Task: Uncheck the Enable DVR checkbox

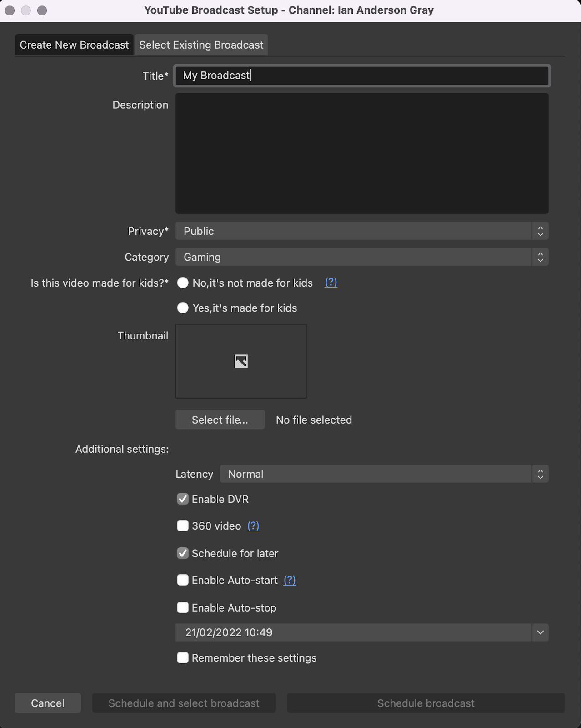Action: point(183,499)
